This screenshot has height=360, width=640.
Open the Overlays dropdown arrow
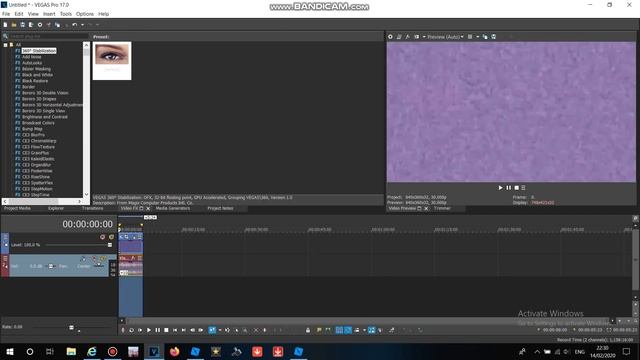pyautogui.click(x=478, y=37)
